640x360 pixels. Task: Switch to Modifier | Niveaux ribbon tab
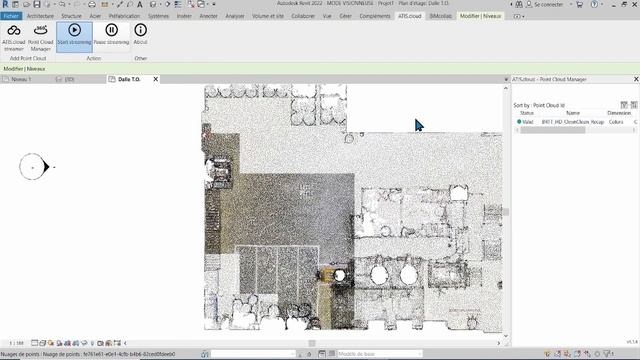pyautogui.click(x=480, y=16)
